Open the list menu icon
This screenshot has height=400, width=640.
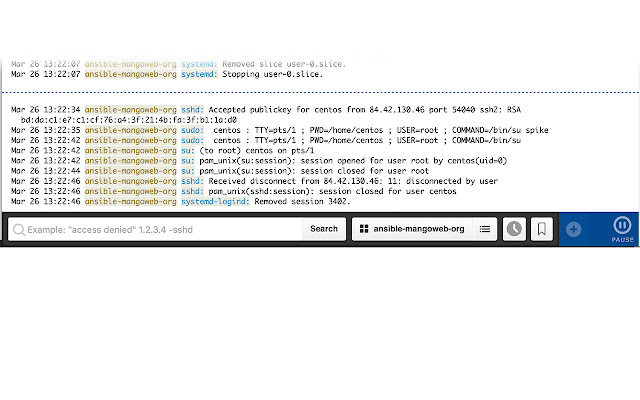pyautogui.click(x=485, y=229)
